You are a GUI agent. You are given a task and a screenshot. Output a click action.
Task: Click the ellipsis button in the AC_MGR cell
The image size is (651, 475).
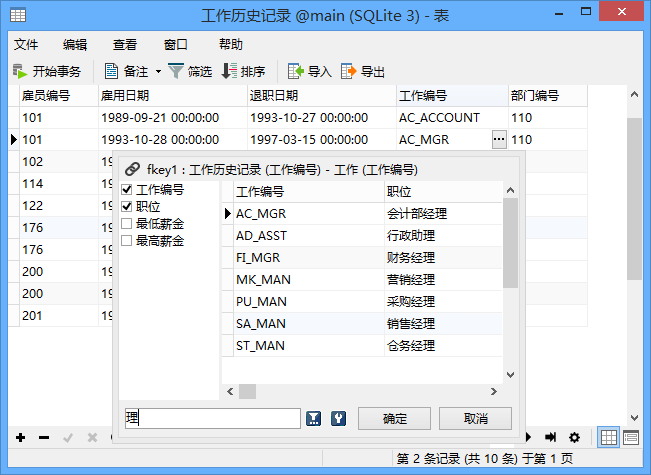pos(499,140)
